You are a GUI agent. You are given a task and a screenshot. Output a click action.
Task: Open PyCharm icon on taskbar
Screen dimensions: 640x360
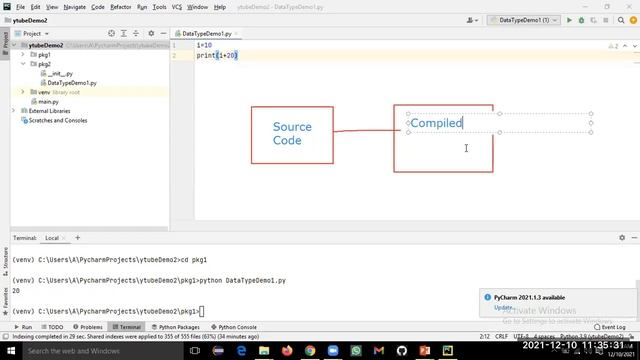[448, 351]
